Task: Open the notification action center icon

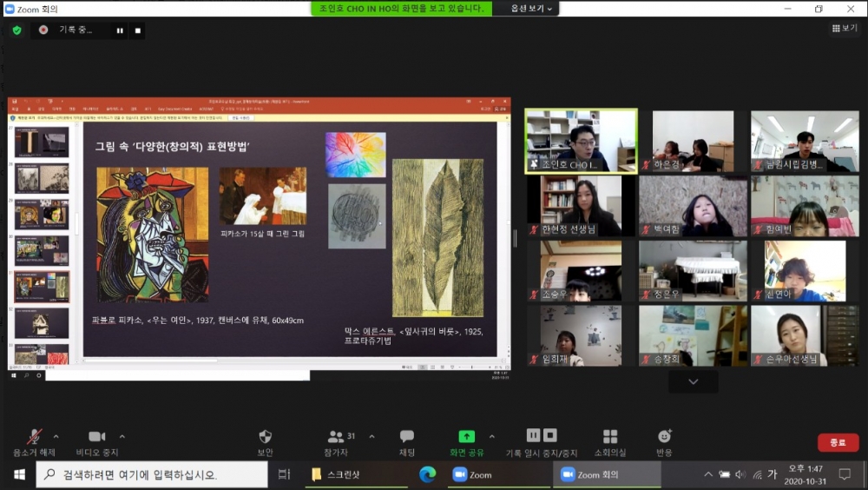Action: coord(845,474)
